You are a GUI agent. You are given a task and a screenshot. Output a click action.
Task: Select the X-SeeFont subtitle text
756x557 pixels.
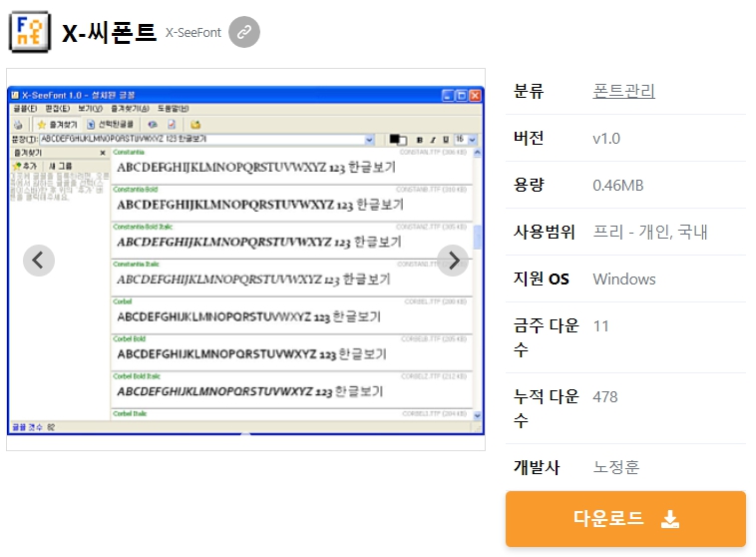(193, 32)
